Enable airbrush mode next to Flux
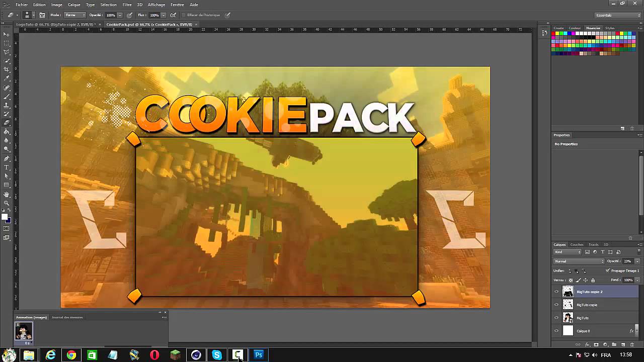This screenshot has width=644, height=362. click(x=173, y=15)
